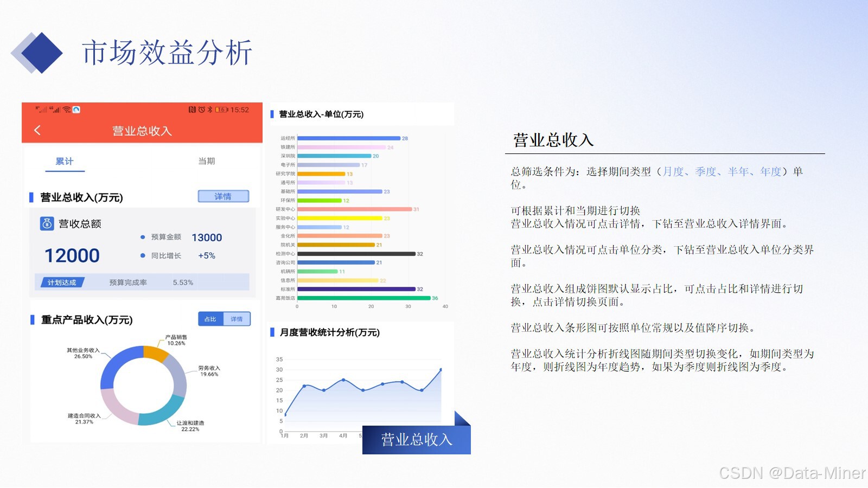868x488 pixels.
Task: Click the 劳务收入 19.66% label
Action: click(x=209, y=371)
